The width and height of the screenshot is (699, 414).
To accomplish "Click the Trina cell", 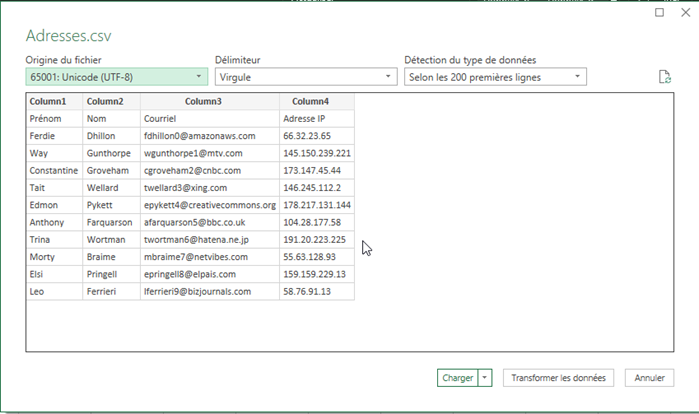I will tap(54, 240).
